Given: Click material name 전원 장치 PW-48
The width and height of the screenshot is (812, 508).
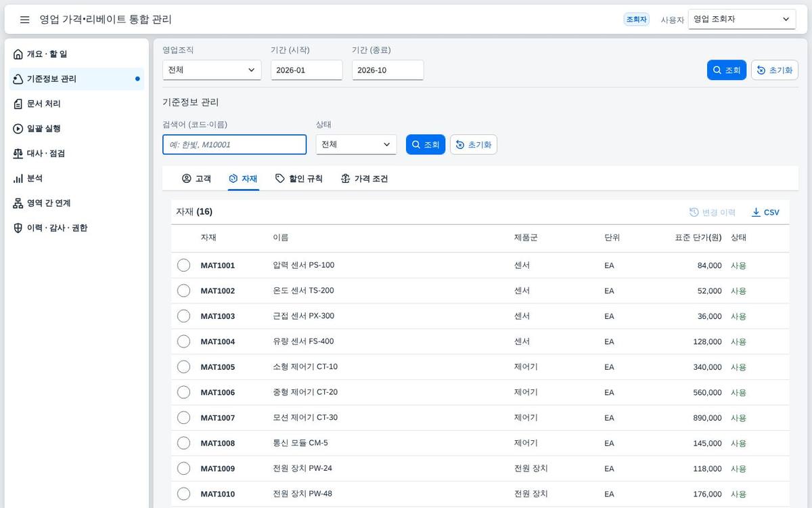Looking at the screenshot, I should 302,494.
